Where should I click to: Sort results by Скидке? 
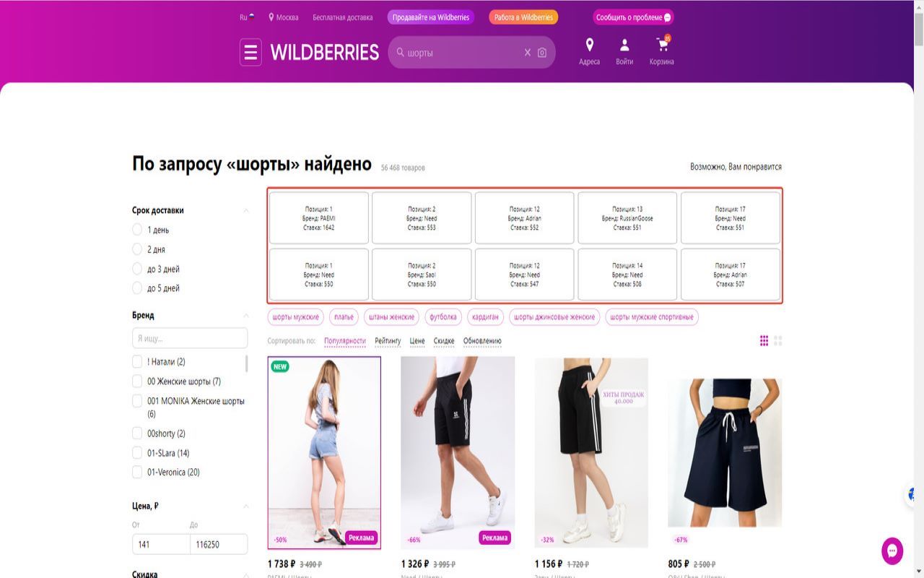[x=444, y=341]
